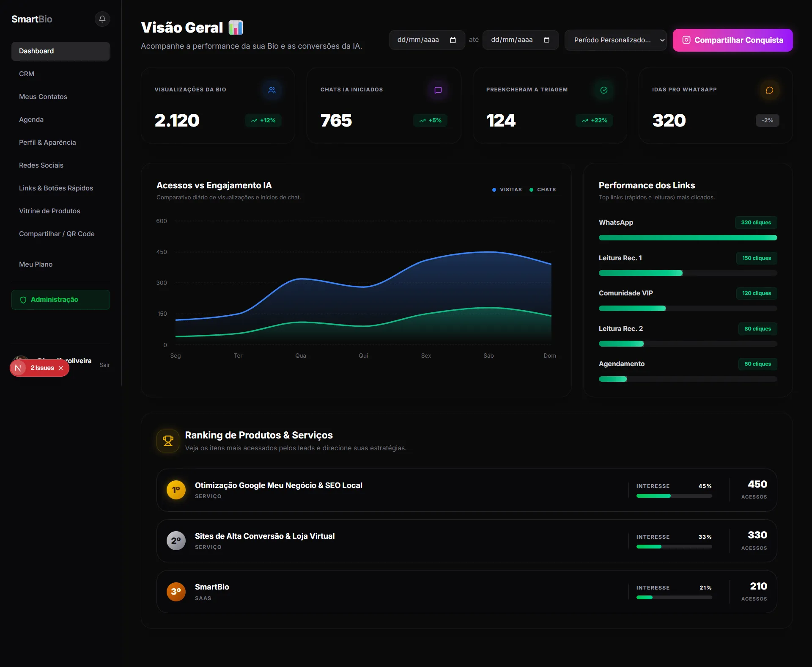This screenshot has width=812, height=667.
Task: Click the 120 cliques badge
Action: pyautogui.click(x=757, y=293)
